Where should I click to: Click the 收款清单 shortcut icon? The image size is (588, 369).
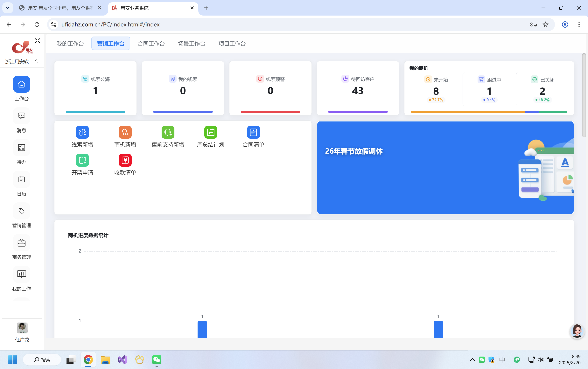pyautogui.click(x=125, y=160)
